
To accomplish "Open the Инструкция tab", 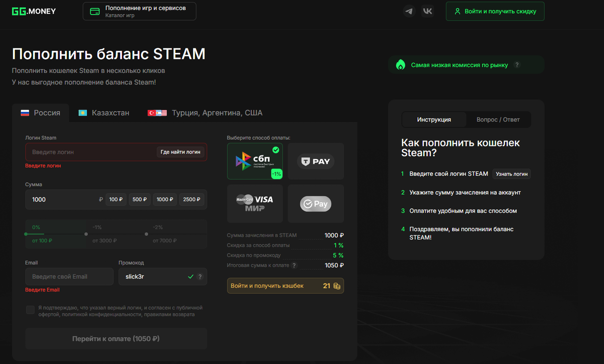I will [x=434, y=119].
